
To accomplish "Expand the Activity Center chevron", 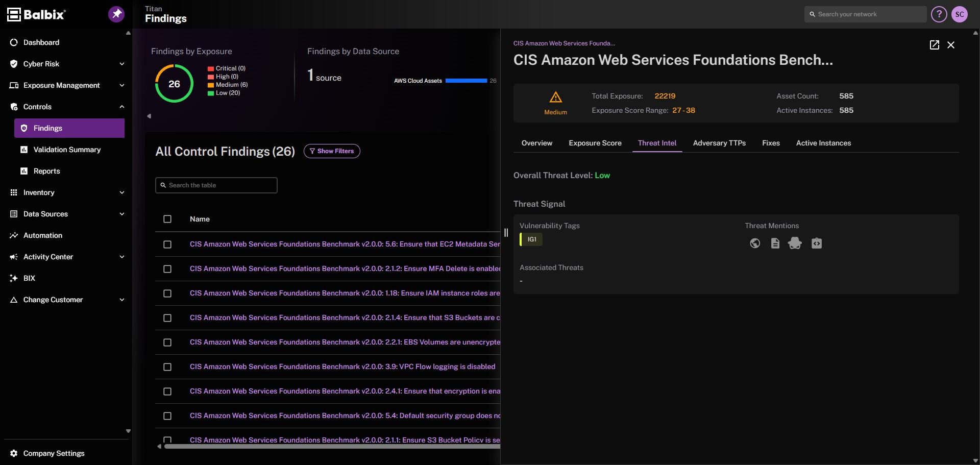I will (x=122, y=257).
